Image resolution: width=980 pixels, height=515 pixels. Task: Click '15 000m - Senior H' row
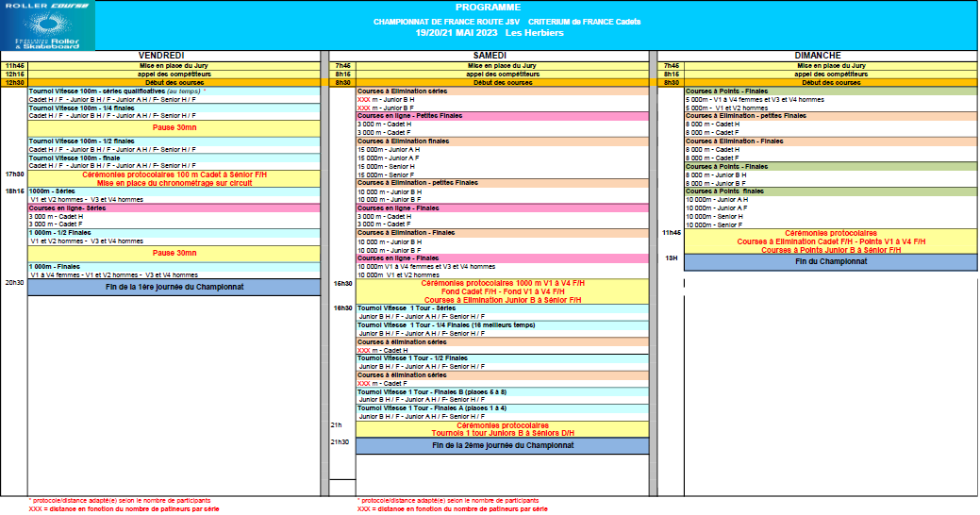(503, 167)
